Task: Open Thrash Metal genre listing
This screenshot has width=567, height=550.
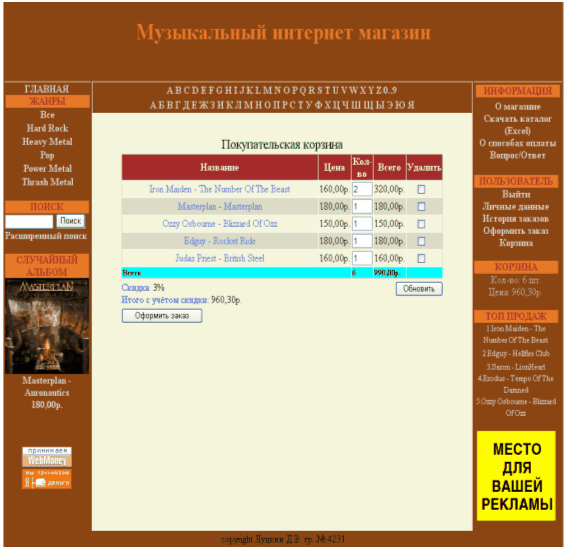Action: (47, 182)
